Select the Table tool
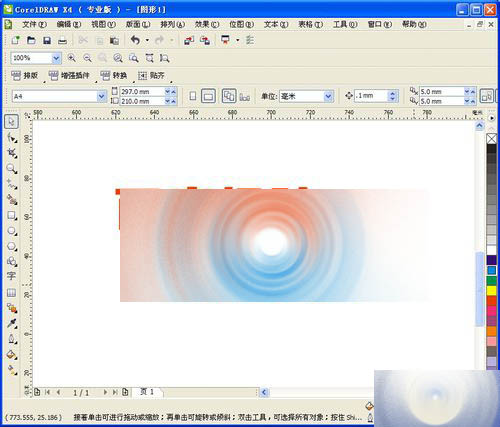The width and height of the screenshot is (500, 427). click(11, 293)
